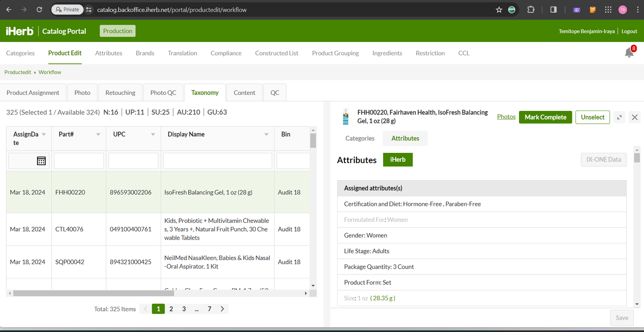Screen dimensions: 644x332
Task: Close the product detail panel
Action: [634, 117]
